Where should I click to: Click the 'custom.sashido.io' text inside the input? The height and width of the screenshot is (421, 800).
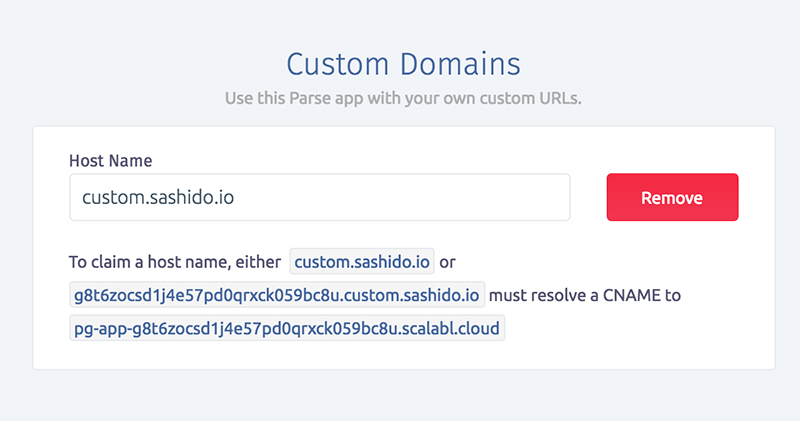coord(158,197)
